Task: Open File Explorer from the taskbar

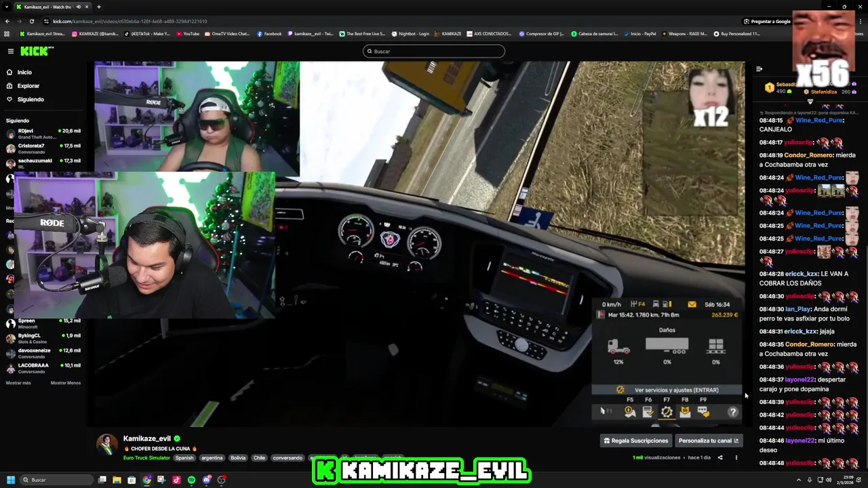Action: coord(117,480)
